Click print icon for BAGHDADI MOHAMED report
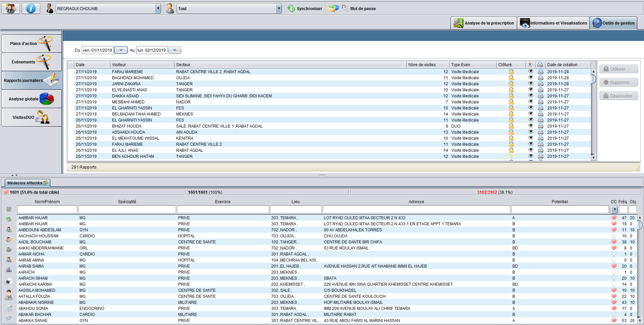 pos(540,78)
